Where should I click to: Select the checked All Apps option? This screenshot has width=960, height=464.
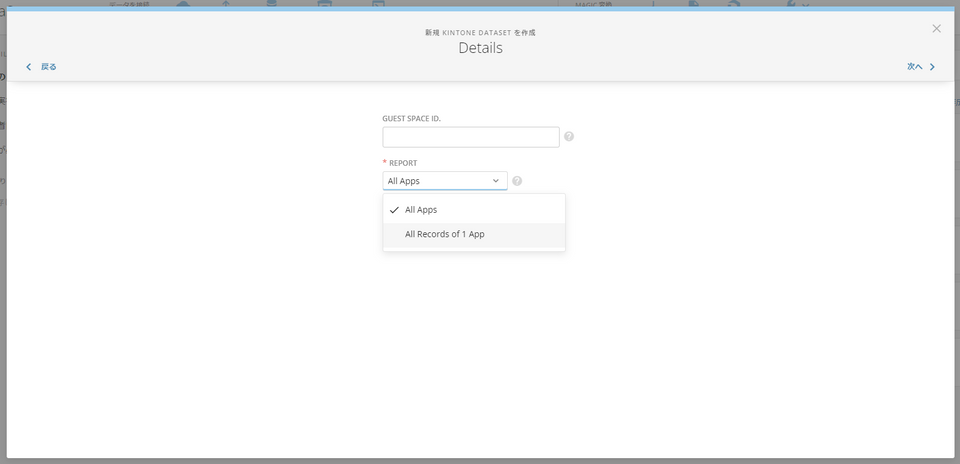click(x=474, y=209)
